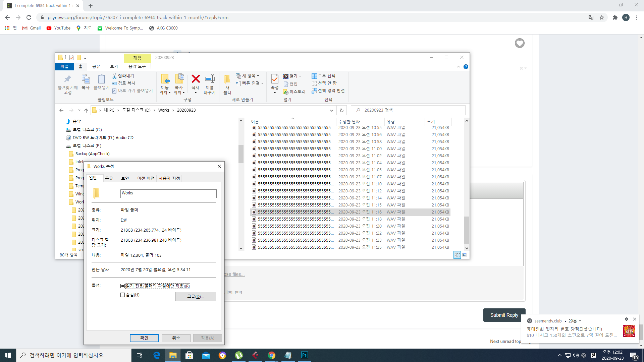This screenshot has width=644, height=362.
Task: Enable the hidden attribute checkbox
Action: coord(123,295)
